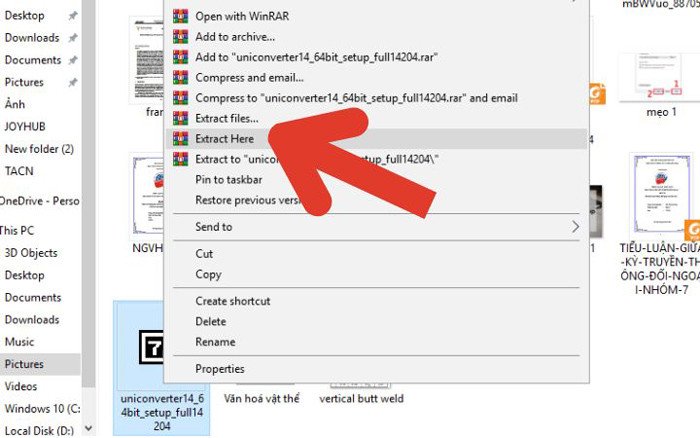700x438 pixels.
Task: Click WinRAR icon beside Extract files
Action: [x=180, y=118]
